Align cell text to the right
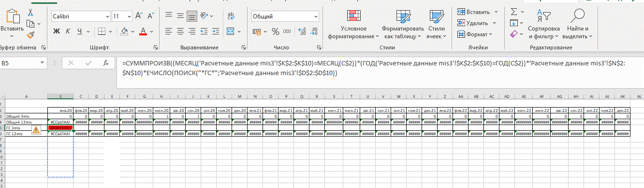The height and width of the screenshot is (188, 644). pos(192,31)
